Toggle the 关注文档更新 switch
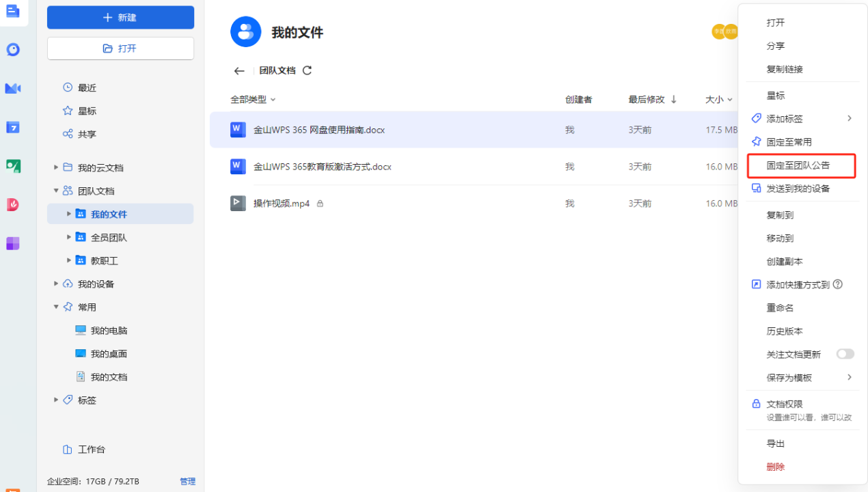 pos(845,354)
